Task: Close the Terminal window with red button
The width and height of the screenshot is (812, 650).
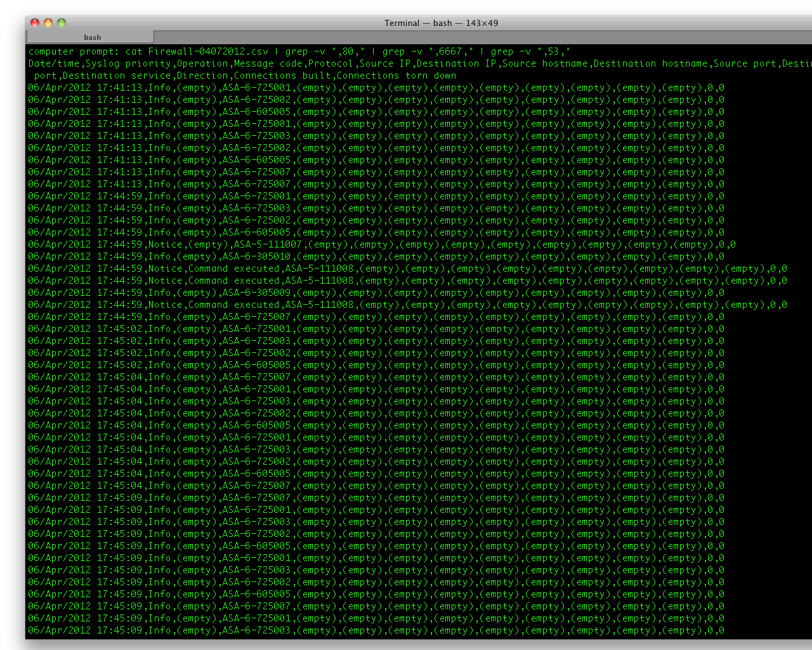Action: click(x=35, y=23)
